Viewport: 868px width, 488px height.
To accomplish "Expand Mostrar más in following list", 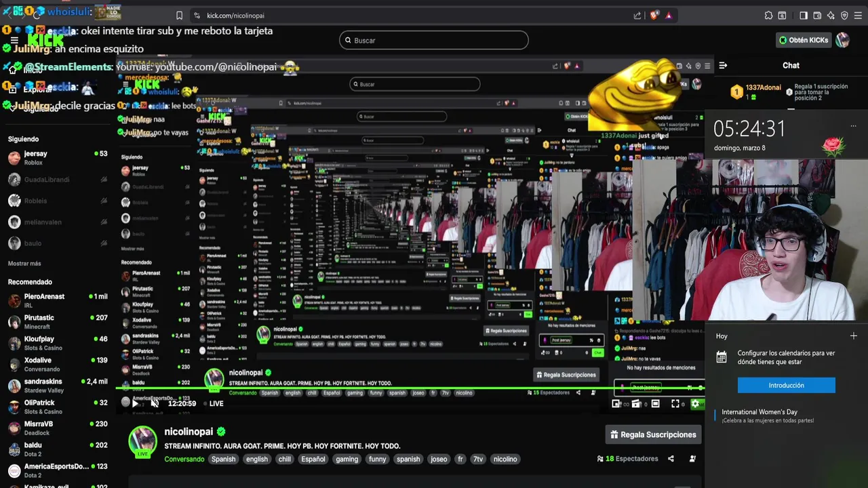I will pos(24,263).
